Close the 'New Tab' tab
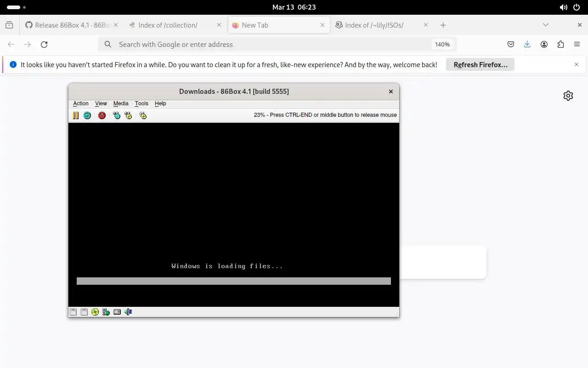 [x=322, y=25]
